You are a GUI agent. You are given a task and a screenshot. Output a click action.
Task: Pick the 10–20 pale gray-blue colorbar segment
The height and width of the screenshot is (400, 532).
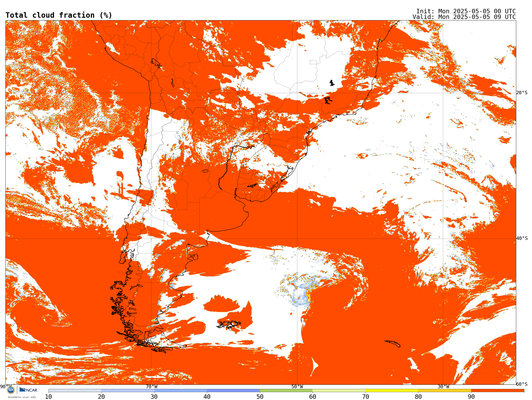click(x=75, y=391)
